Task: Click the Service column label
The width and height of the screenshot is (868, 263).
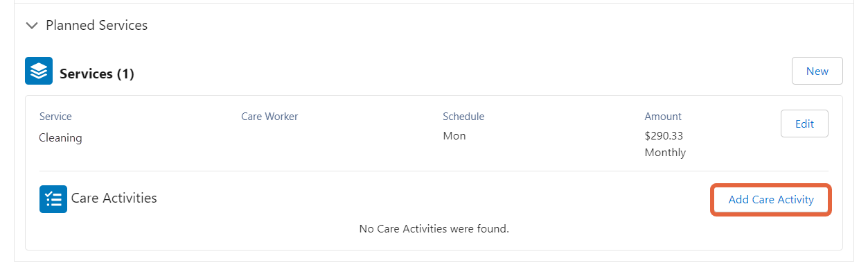Action: [x=55, y=117]
